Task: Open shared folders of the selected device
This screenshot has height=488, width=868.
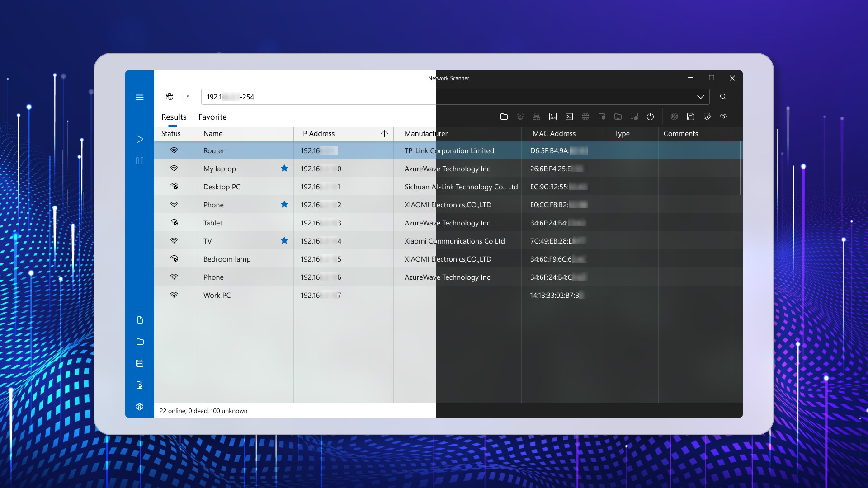Action: 618,117
